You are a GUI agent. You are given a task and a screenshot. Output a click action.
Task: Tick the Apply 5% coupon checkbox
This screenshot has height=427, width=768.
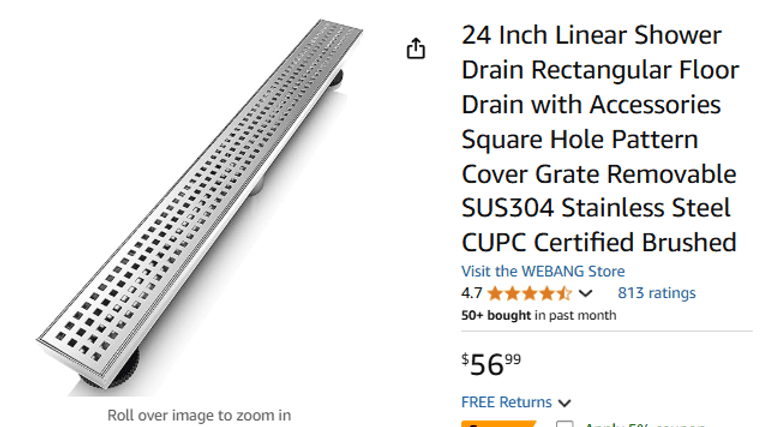564,424
